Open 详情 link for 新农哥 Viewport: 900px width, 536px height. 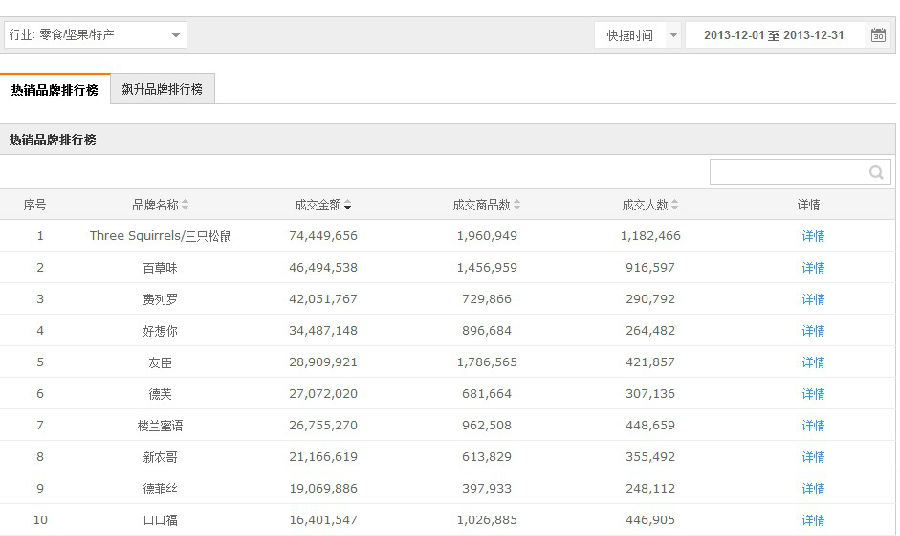pos(813,457)
